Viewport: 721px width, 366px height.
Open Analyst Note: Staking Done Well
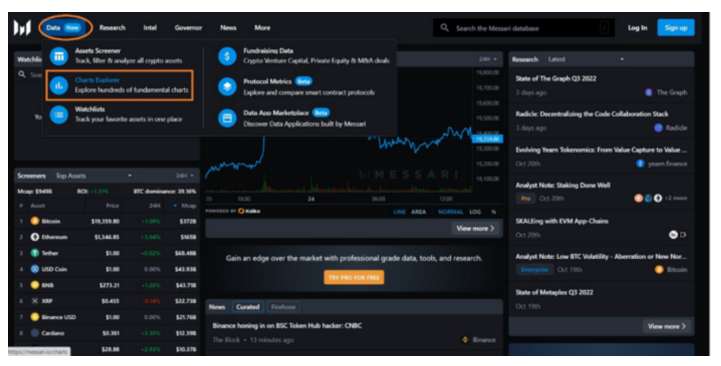(x=563, y=185)
